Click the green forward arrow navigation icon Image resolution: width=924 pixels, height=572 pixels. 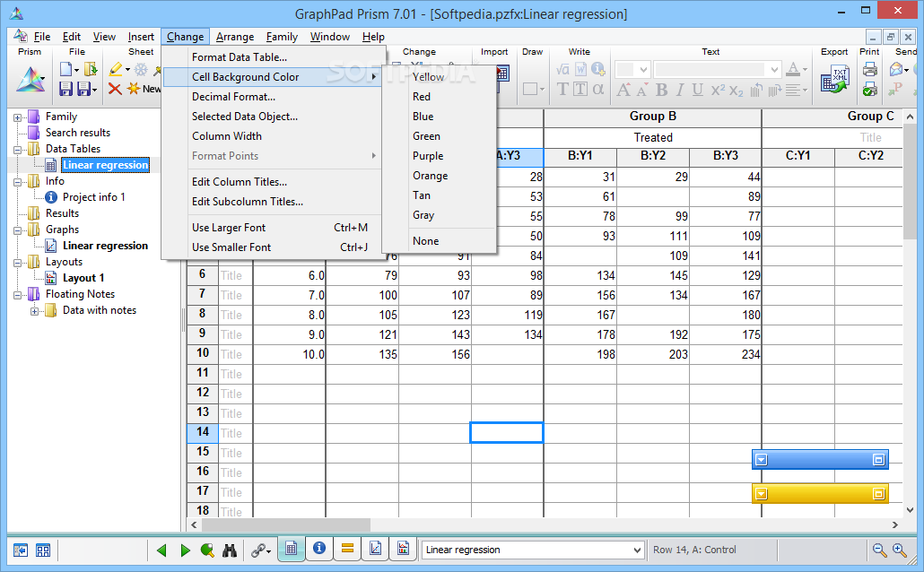pyautogui.click(x=186, y=550)
